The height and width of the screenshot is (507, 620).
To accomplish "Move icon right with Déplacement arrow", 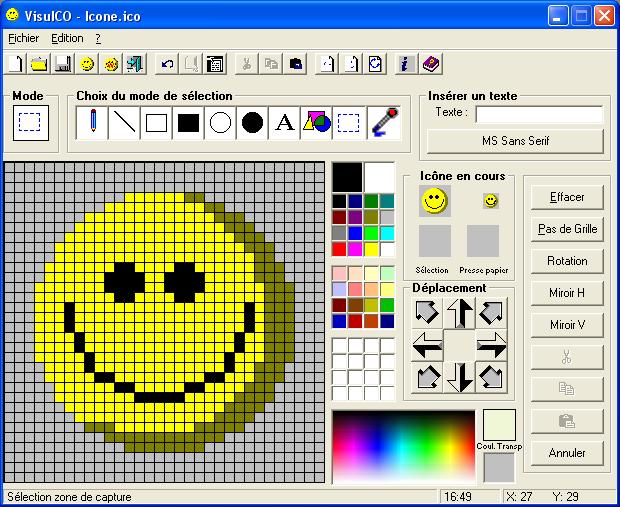I will click(x=491, y=346).
